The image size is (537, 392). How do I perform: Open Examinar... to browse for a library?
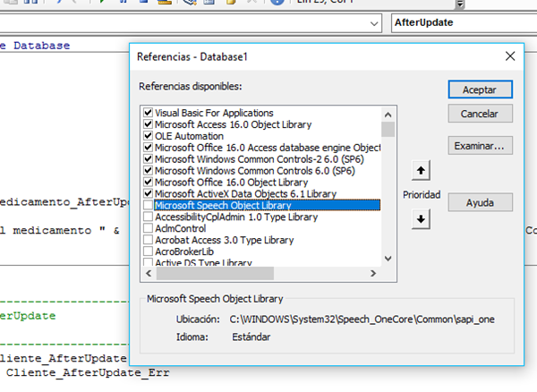[480, 146]
